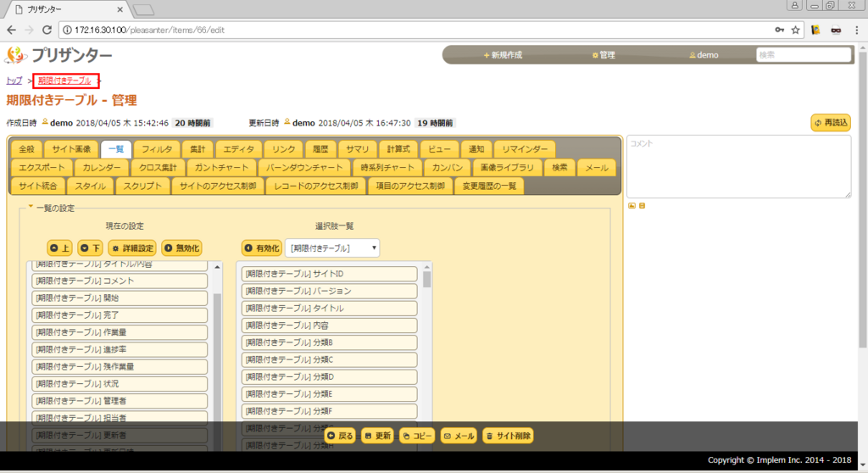This screenshot has width=868, height=473.
Task: Click the 無効化 button
Action: coord(181,248)
